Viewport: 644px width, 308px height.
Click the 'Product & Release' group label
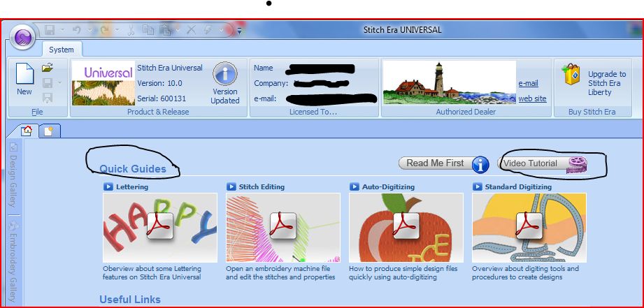point(158,112)
